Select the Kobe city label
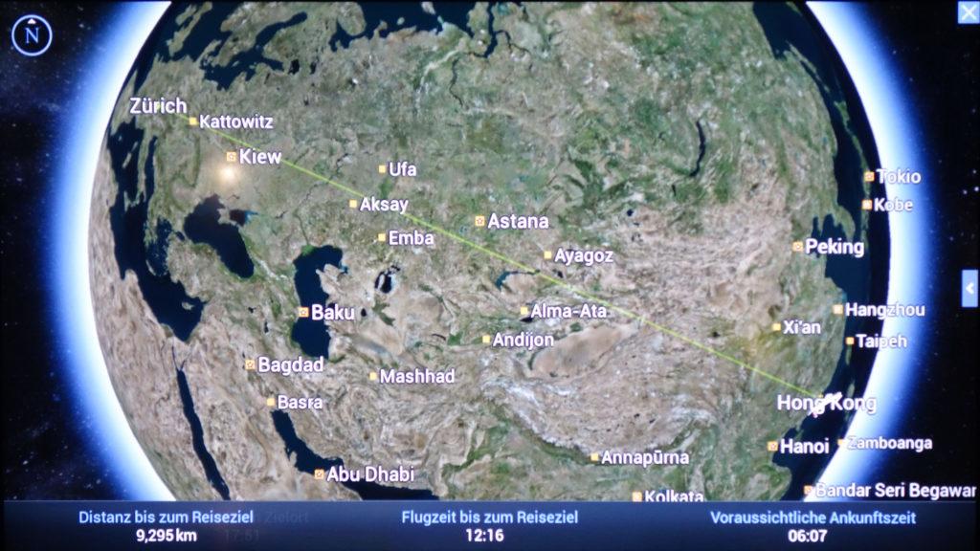This screenshot has width=980, height=551. (893, 205)
